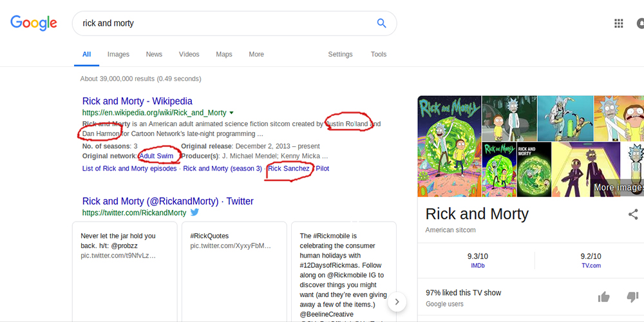Click the Twitter bird icon
The width and height of the screenshot is (644, 322).
click(x=194, y=213)
